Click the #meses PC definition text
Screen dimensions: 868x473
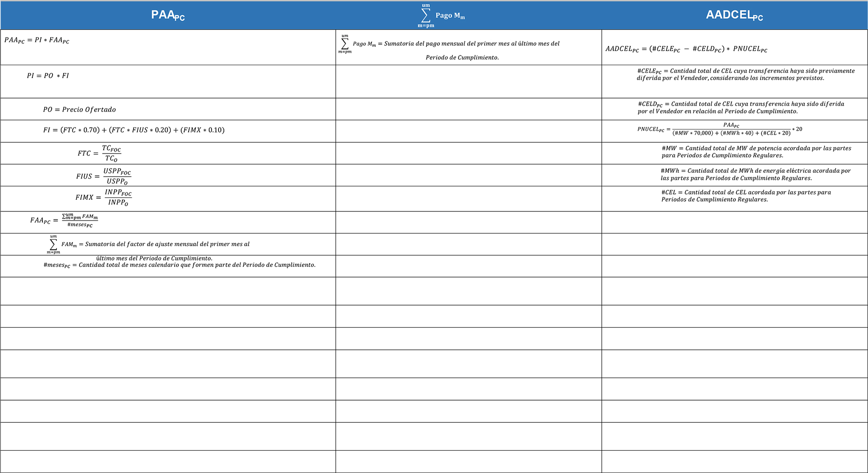tap(179, 265)
